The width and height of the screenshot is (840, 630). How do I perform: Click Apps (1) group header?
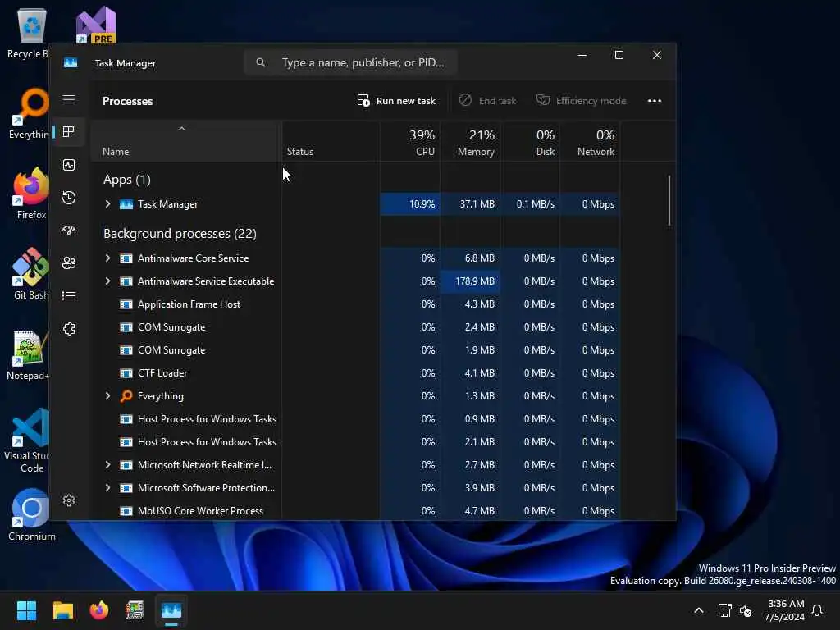pos(127,180)
